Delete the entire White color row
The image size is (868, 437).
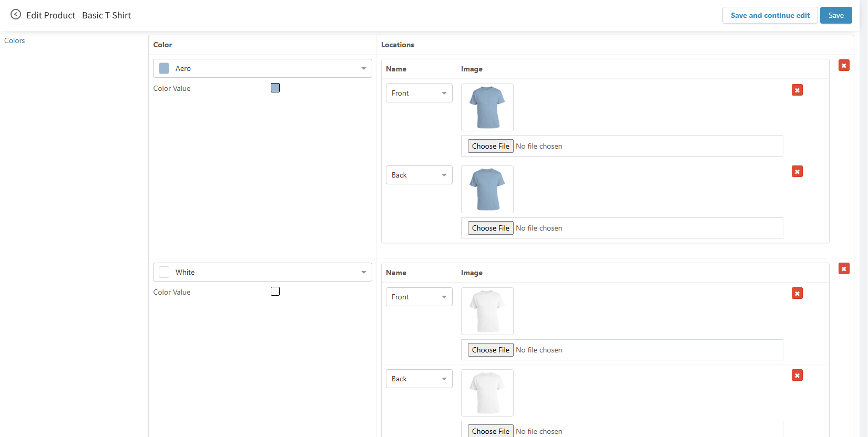(844, 269)
